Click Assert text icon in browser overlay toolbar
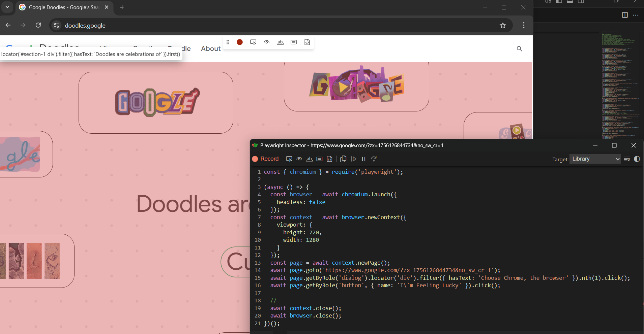Viewport: 644px width, 334px height. 280,42
